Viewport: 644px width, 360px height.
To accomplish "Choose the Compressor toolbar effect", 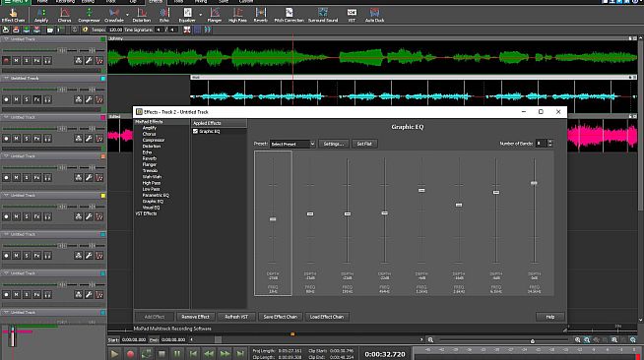I will coord(89,15).
